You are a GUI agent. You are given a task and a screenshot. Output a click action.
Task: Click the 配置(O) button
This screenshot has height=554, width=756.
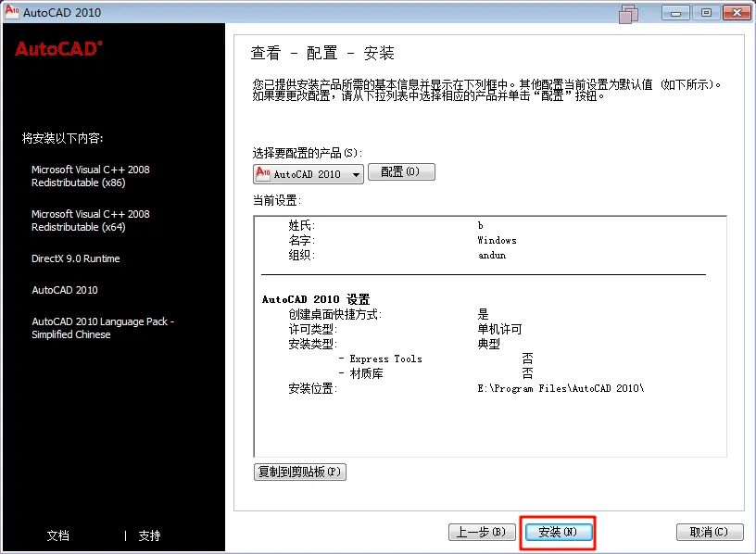click(x=401, y=171)
